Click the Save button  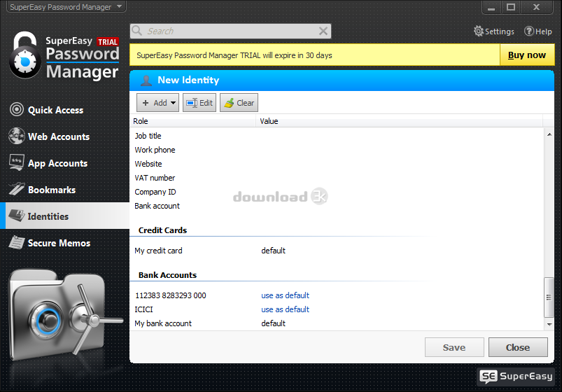click(454, 347)
